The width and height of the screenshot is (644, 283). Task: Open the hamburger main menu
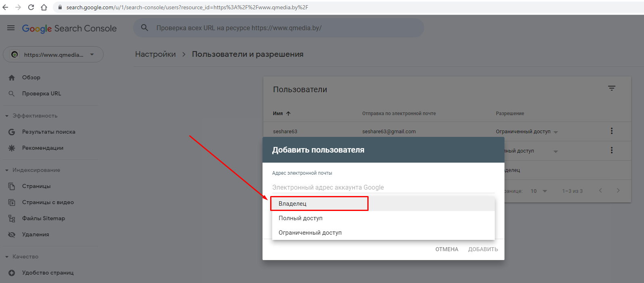[x=11, y=28]
